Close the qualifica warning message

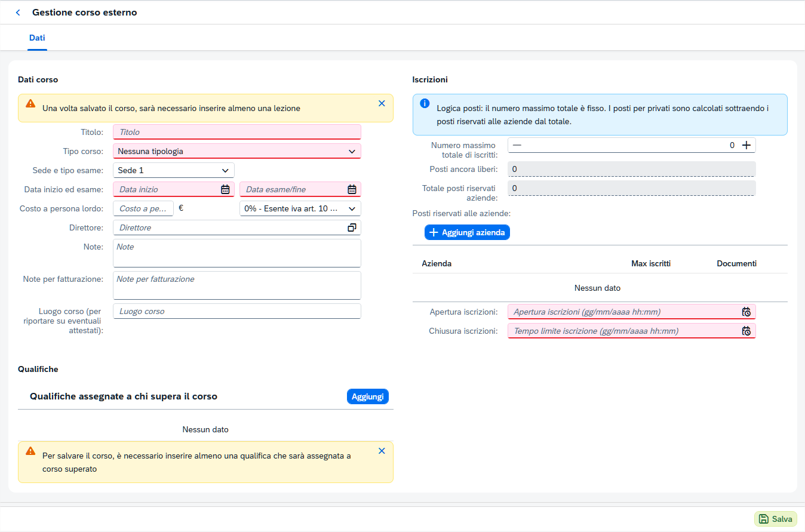pyautogui.click(x=382, y=451)
